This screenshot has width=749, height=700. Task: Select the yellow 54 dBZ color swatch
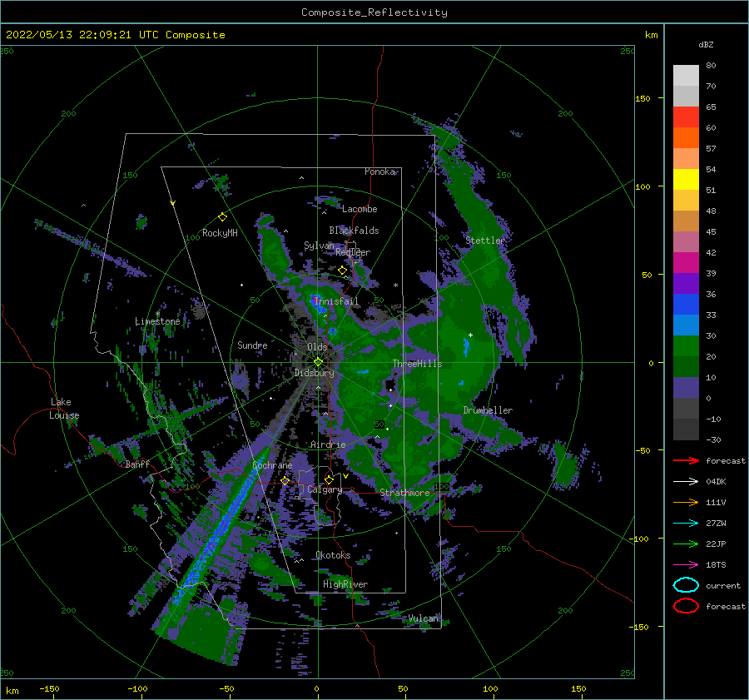pyautogui.click(x=686, y=179)
